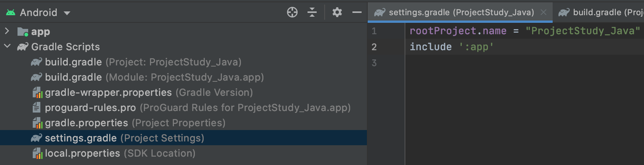644x165 pixels.
Task: Click line number 2 in gutter
Action: pos(374,47)
